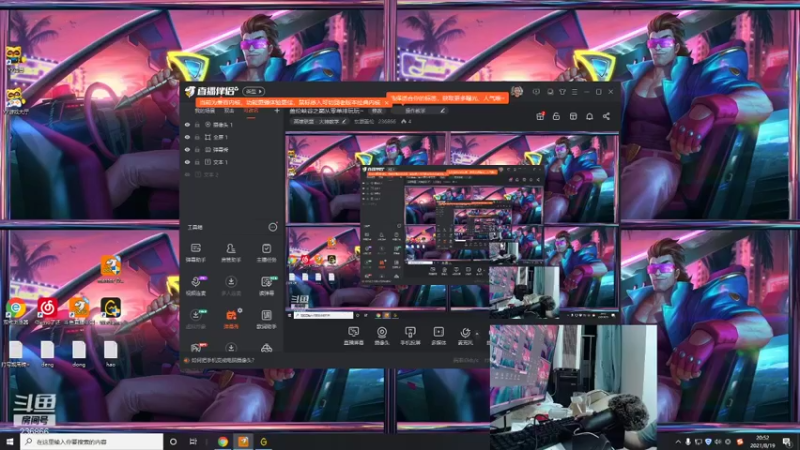Click the bell notification icon in header
Screen dimensions: 800x450
coord(589,116)
